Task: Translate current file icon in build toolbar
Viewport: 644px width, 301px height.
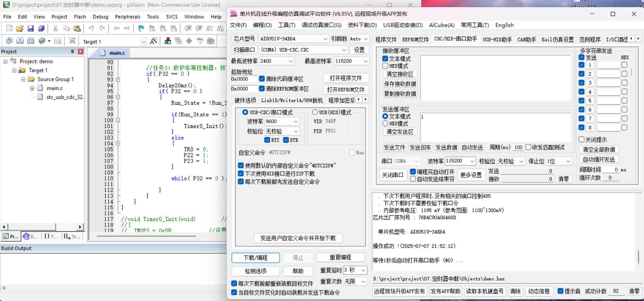Action: pos(9,41)
